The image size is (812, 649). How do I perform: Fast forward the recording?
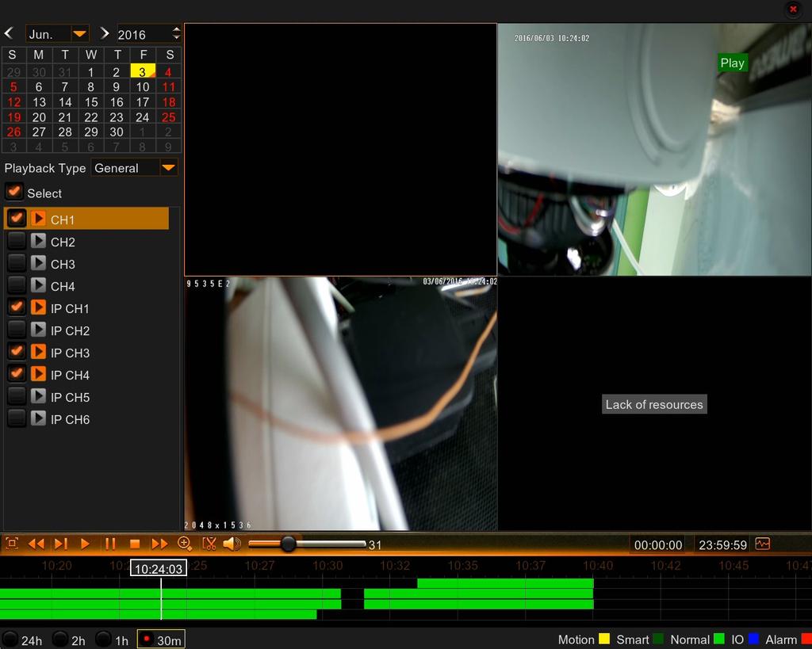coord(159,544)
